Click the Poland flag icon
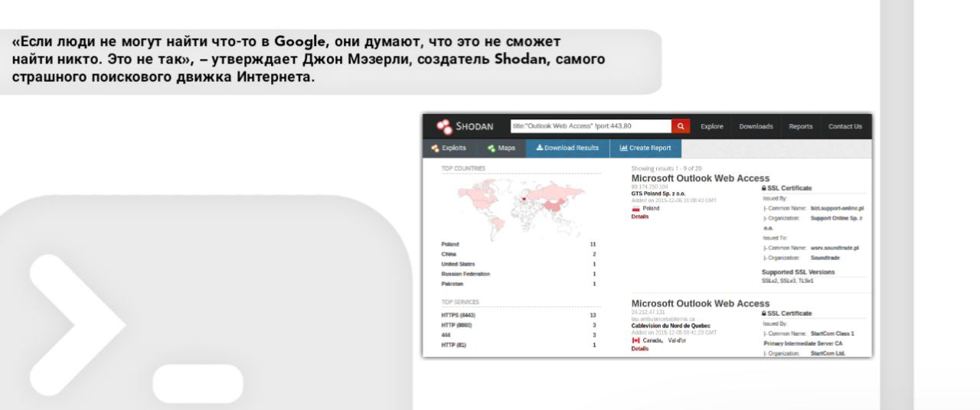This screenshot has height=410, width=980. [635, 208]
